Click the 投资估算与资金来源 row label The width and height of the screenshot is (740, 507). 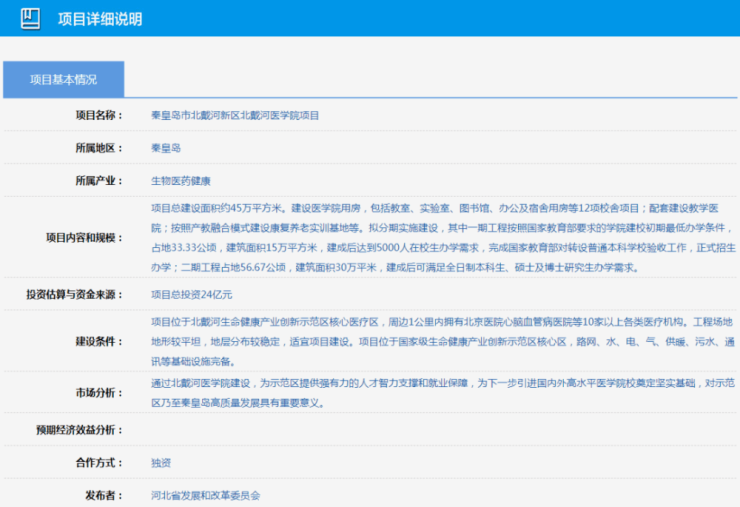(77, 294)
